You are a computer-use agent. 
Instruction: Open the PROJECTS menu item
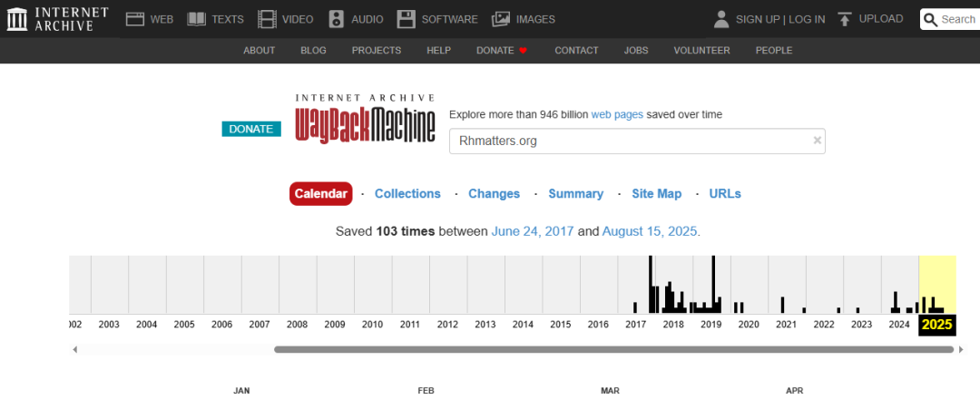point(377,51)
